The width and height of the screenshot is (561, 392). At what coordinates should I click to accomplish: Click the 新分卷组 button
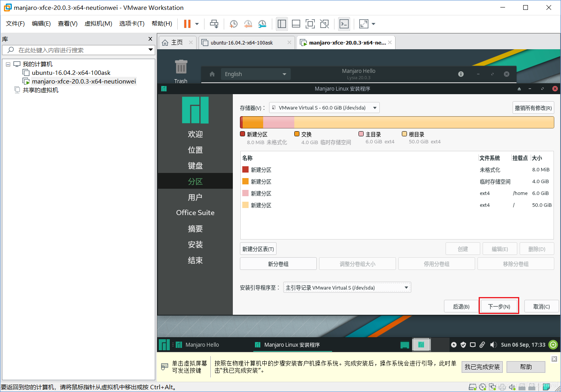(278, 264)
